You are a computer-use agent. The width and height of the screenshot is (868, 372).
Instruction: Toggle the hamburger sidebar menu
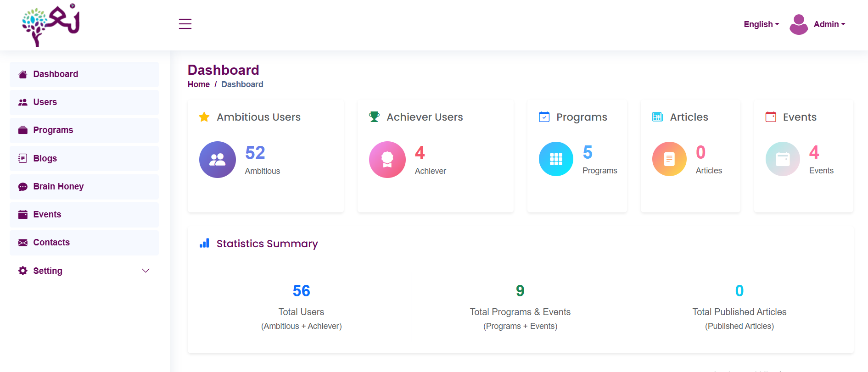pos(185,24)
